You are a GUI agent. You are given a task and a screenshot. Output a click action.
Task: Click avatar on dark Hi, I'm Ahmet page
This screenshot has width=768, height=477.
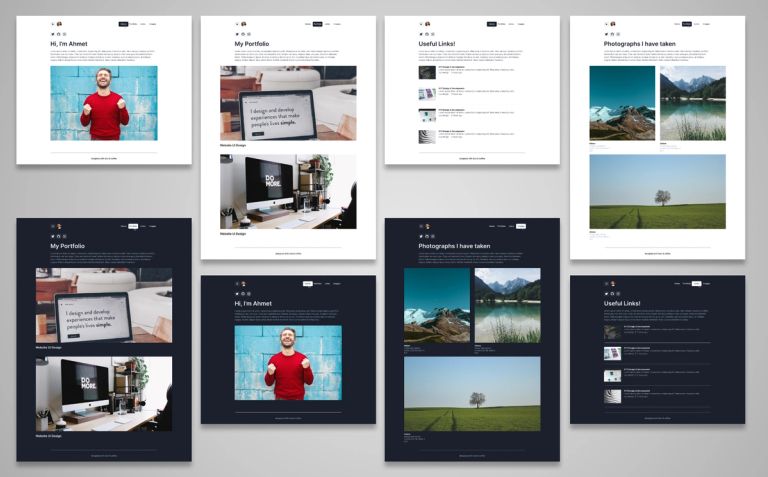[x=243, y=284]
